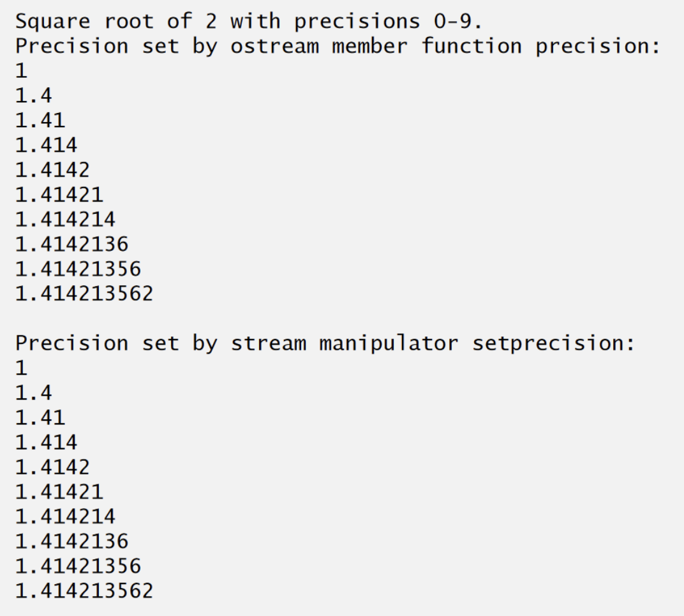Image resolution: width=684 pixels, height=616 pixels.
Task: Click the "ostream member function precision" heading line
Action: (x=337, y=46)
